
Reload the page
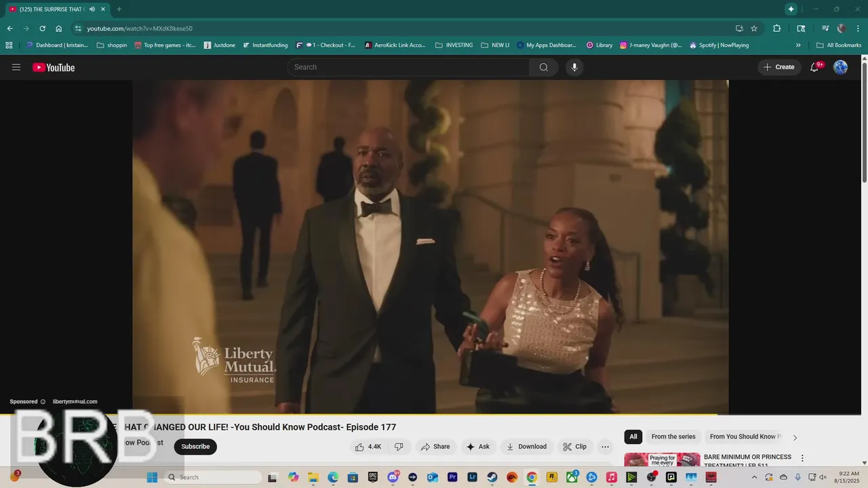click(x=42, y=28)
